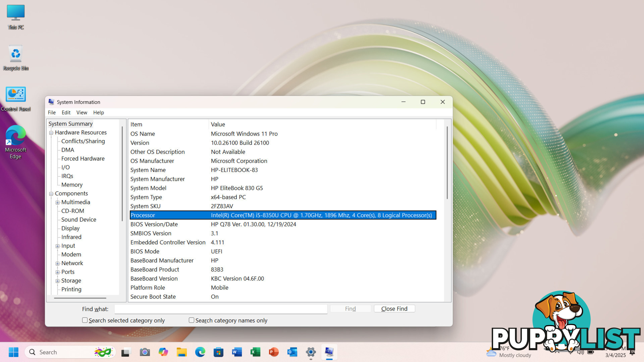Select CD-ROM in the tree

(x=72, y=211)
